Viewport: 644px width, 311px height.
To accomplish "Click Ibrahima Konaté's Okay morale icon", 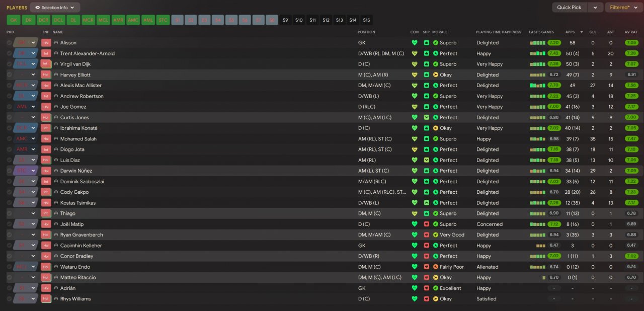I will (x=435, y=128).
